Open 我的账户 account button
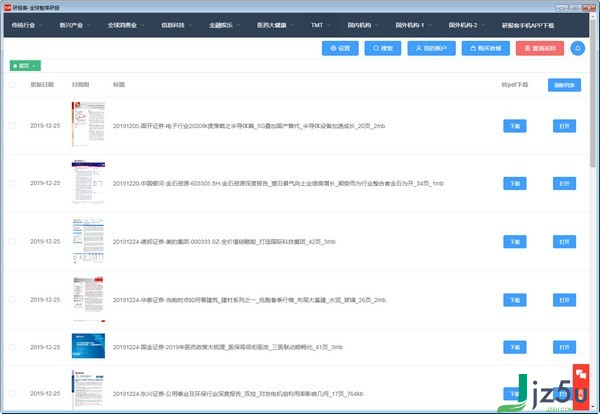Viewport: 600px width, 414px height. coord(431,48)
